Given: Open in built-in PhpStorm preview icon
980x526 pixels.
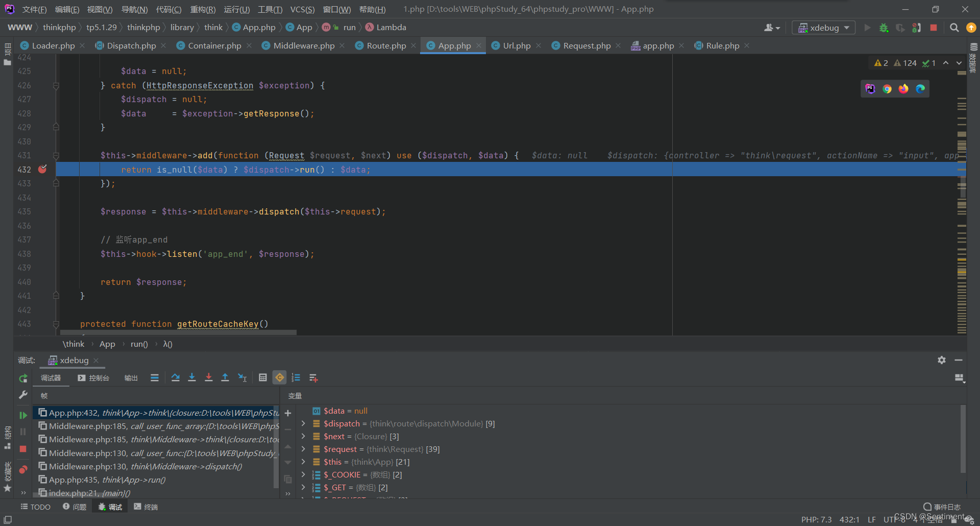Looking at the screenshot, I should point(870,89).
